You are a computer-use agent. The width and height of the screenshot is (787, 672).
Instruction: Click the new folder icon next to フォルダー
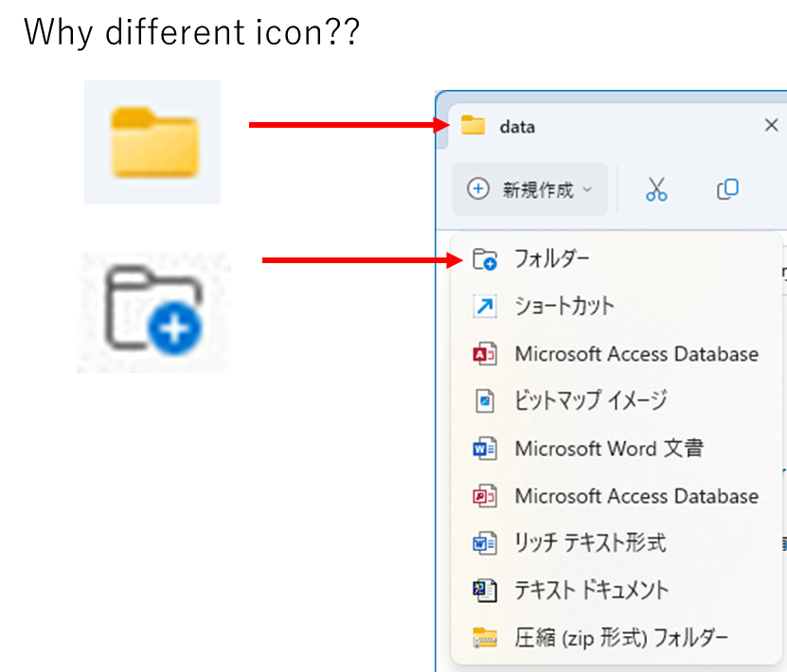(484, 258)
